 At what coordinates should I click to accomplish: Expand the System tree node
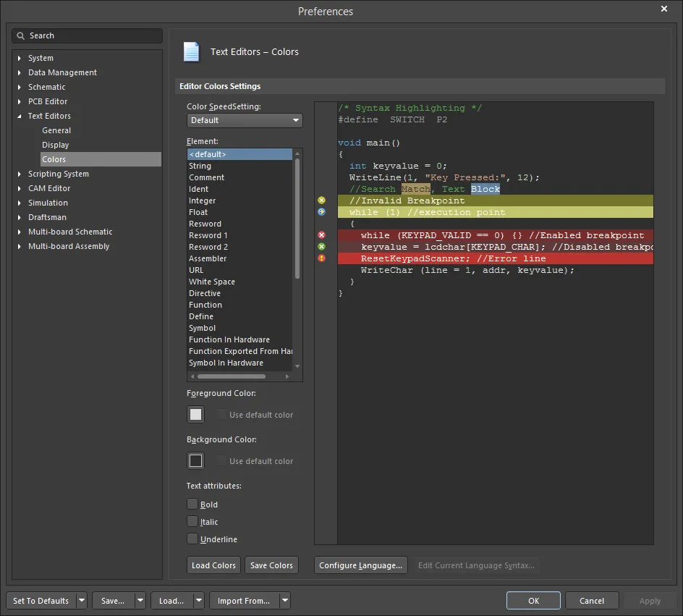(19, 58)
